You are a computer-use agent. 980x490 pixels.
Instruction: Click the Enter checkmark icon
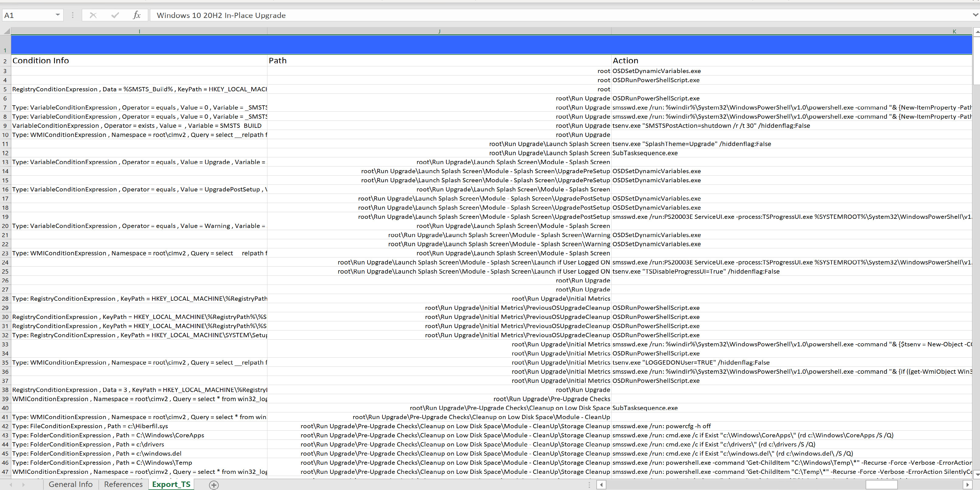115,15
